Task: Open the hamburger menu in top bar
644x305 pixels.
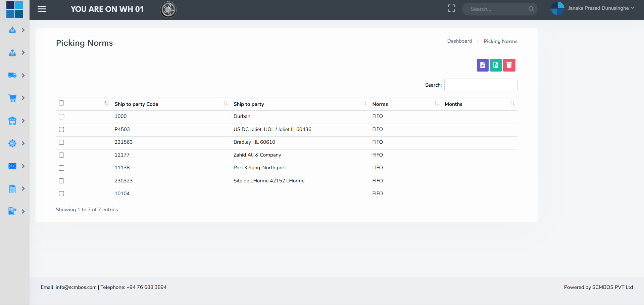Action: (x=42, y=9)
